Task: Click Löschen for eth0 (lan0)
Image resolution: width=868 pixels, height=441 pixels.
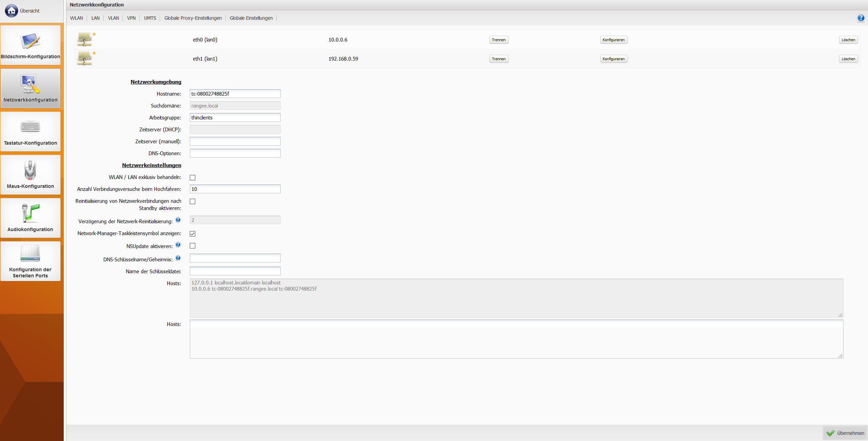Action: (848, 40)
